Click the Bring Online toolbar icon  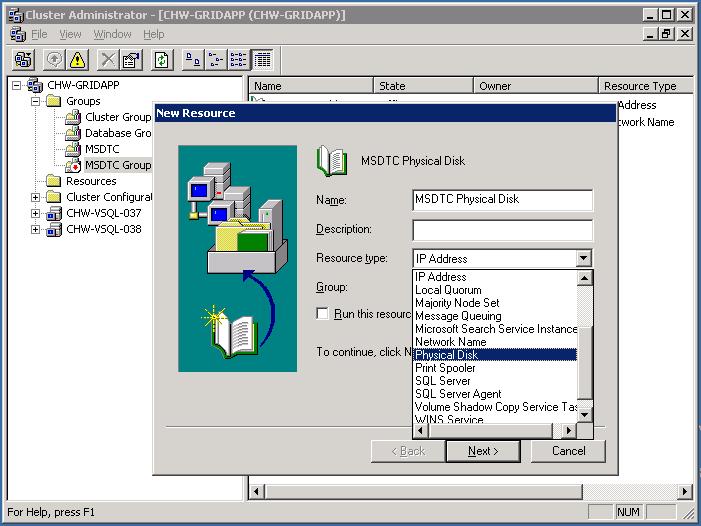tap(55, 59)
